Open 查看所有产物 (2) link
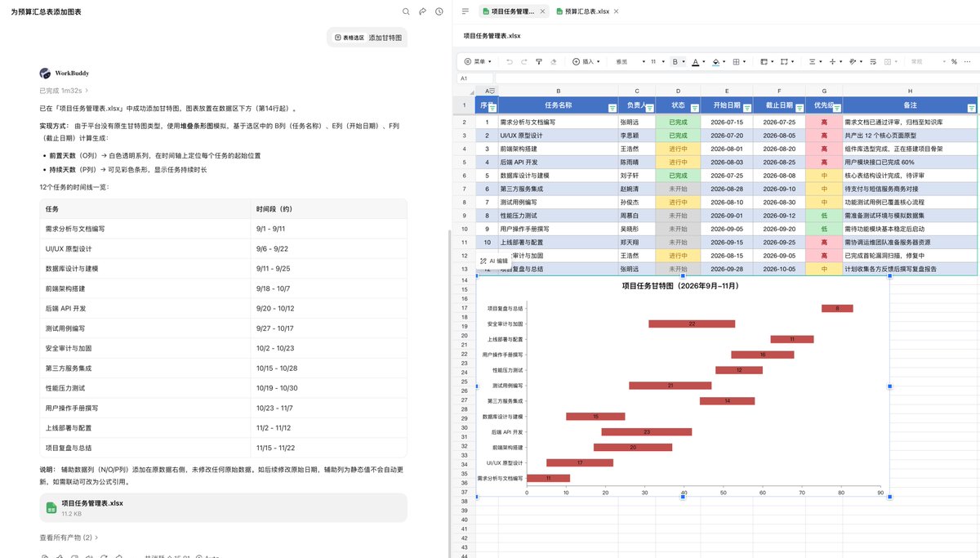 [x=69, y=538]
